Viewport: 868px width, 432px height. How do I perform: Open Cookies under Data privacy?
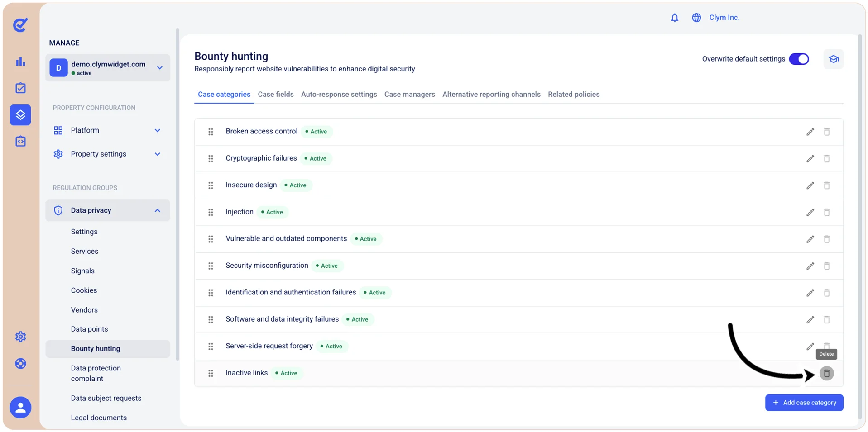coord(84,290)
